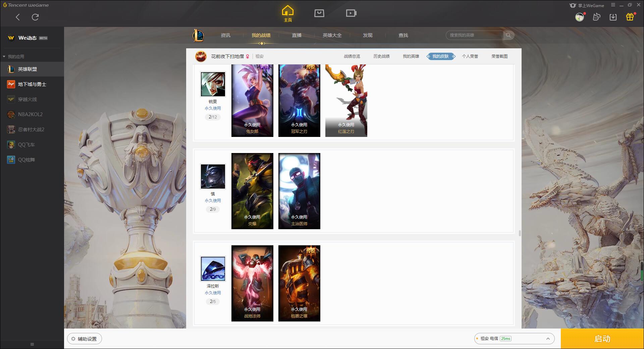Open the download manager icon
Image resolution: width=644 pixels, height=349 pixels.
pyautogui.click(x=613, y=17)
